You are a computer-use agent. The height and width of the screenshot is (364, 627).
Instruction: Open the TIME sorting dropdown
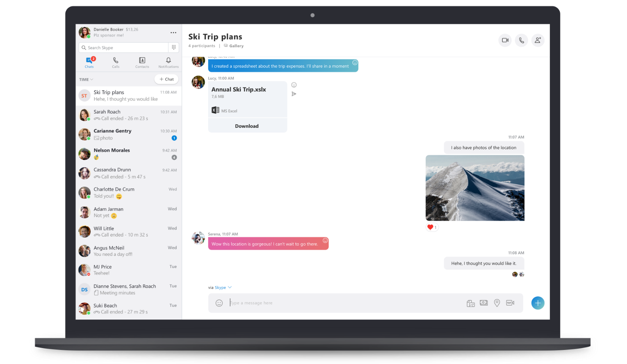(86, 79)
